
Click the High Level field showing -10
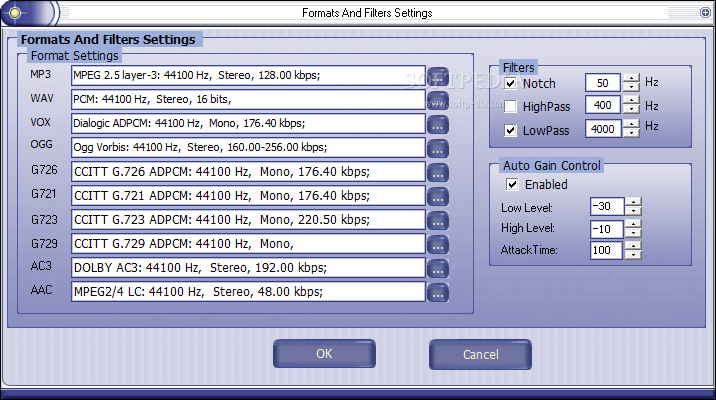coord(607,229)
